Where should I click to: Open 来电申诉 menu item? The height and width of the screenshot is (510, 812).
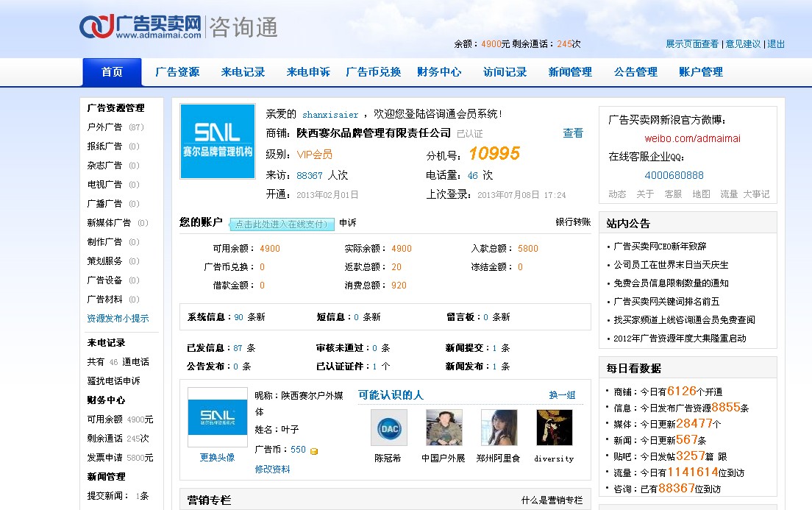pos(308,72)
